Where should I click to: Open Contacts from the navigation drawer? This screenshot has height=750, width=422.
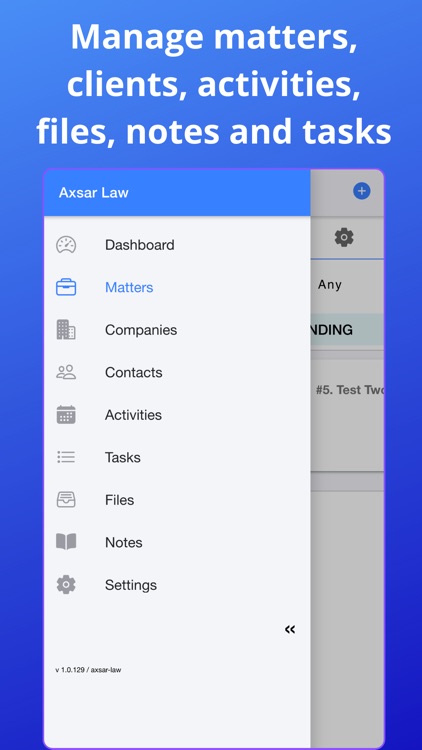133,373
